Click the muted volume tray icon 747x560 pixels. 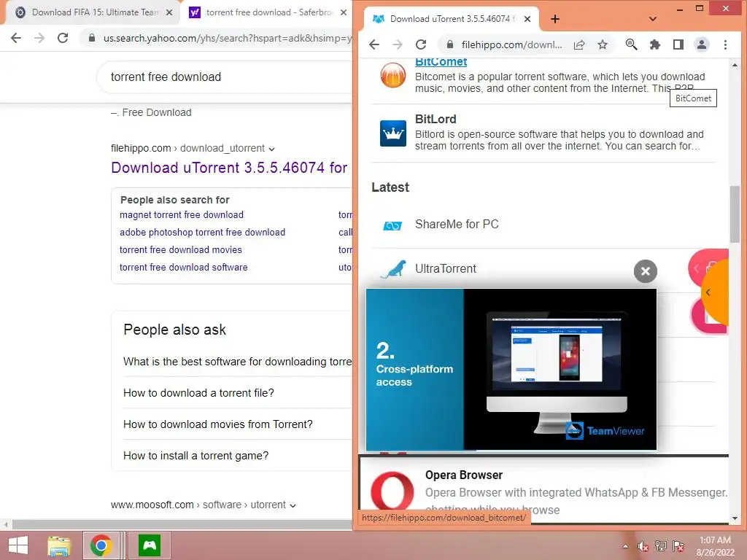pos(643,546)
